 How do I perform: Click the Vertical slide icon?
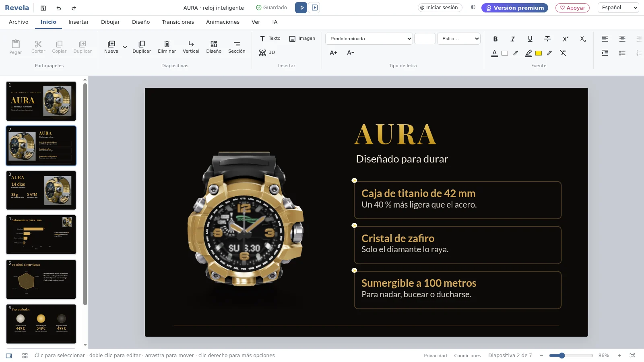(x=191, y=47)
